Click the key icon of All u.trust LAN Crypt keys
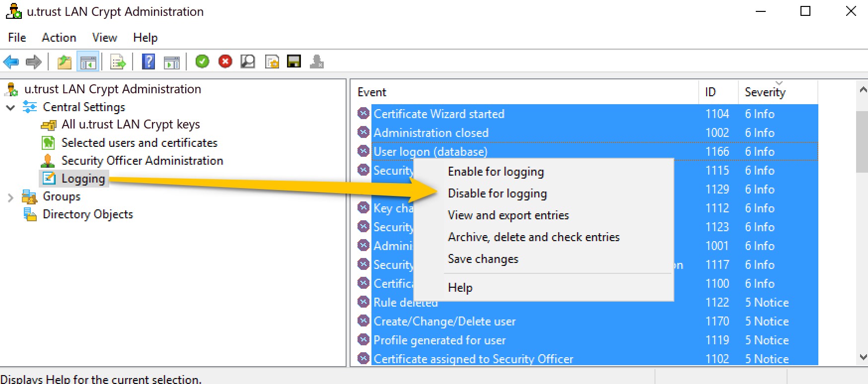The height and width of the screenshot is (384, 868). [48, 125]
